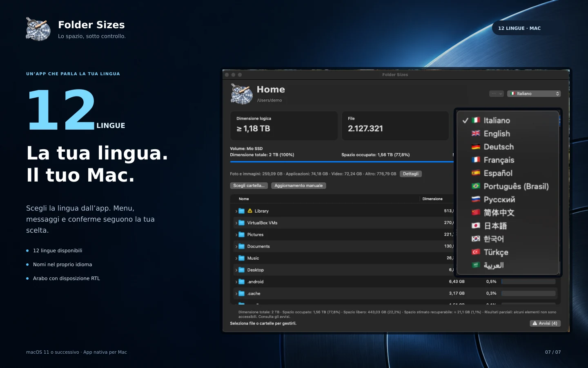Select the checked Italiano menu item
Image resolution: width=588 pixels, height=368 pixels.
[508, 121]
